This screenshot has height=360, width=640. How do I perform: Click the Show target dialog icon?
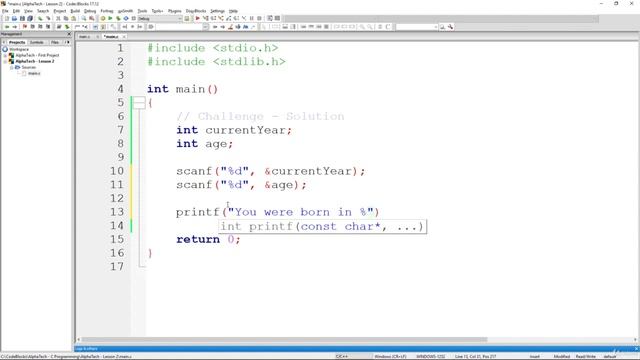click(187, 18)
